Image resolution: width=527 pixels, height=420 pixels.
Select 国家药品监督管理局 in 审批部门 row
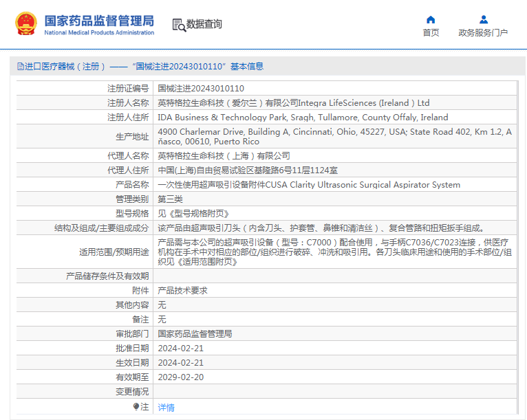coord(195,333)
